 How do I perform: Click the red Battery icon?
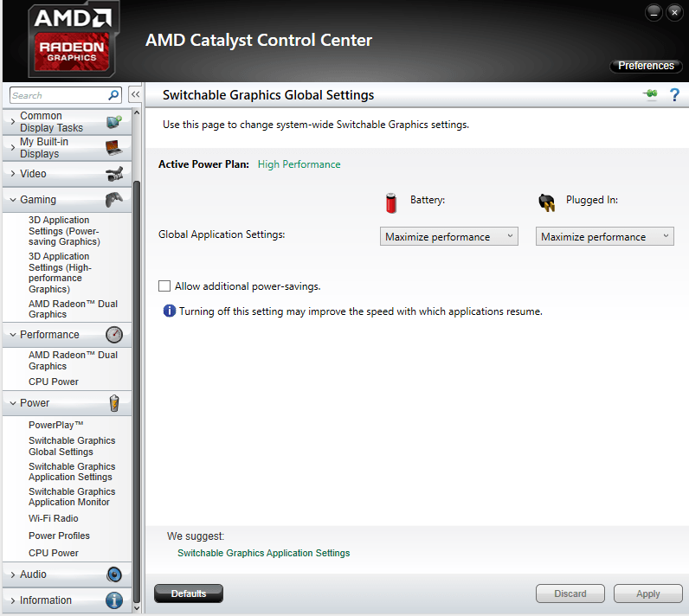pos(391,202)
